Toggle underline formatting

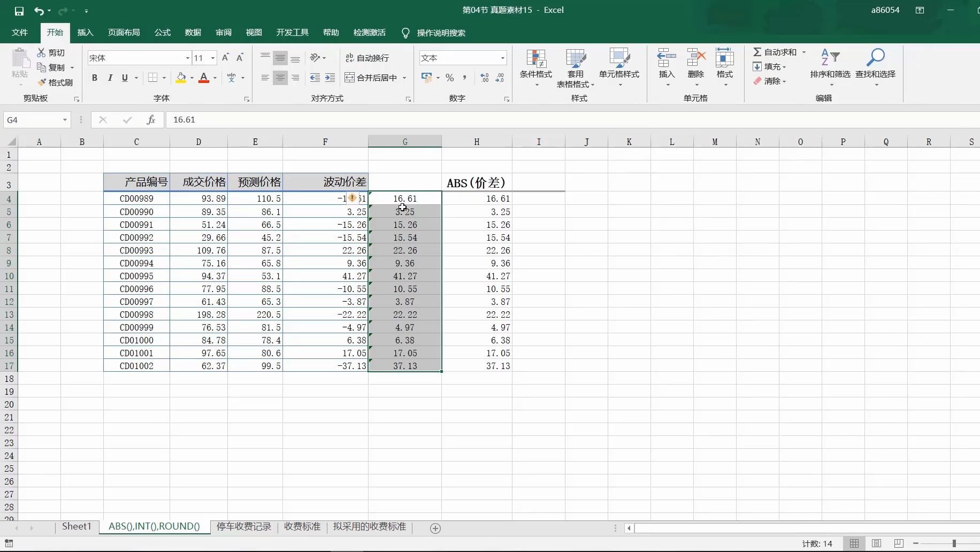[x=124, y=78]
